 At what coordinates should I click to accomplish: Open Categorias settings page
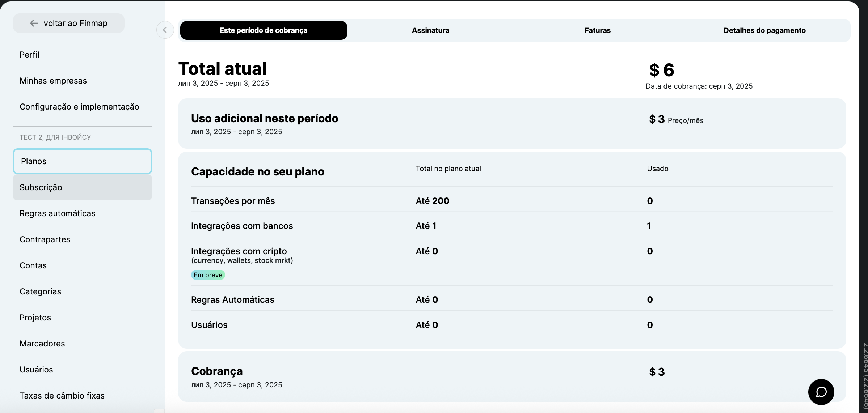pyautogui.click(x=41, y=291)
